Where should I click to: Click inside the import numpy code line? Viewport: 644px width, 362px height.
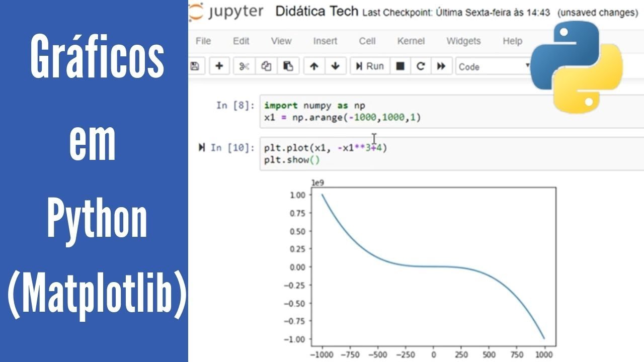(x=314, y=106)
